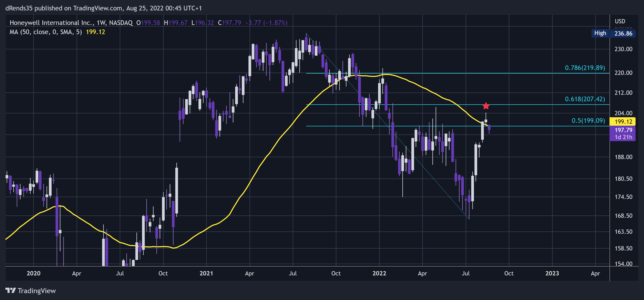Image resolution: width=644 pixels, height=300 pixels.
Task: Select the 0.618(207.42) Fibonacci level label
Action: pyautogui.click(x=585, y=99)
